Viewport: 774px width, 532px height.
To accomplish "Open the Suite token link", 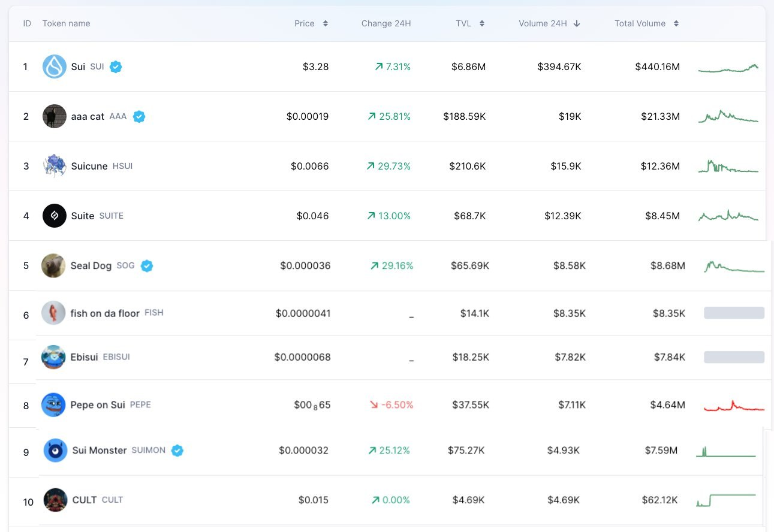I will click(83, 216).
